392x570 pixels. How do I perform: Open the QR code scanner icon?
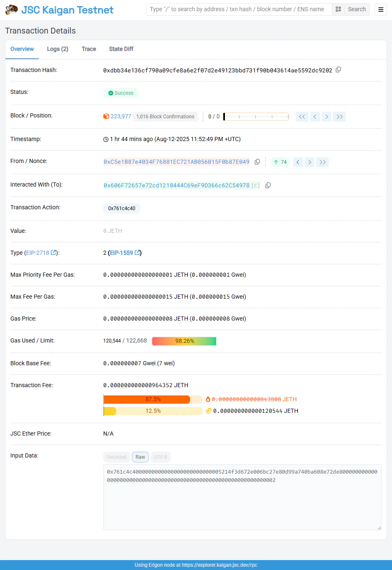tap(338, 9)
